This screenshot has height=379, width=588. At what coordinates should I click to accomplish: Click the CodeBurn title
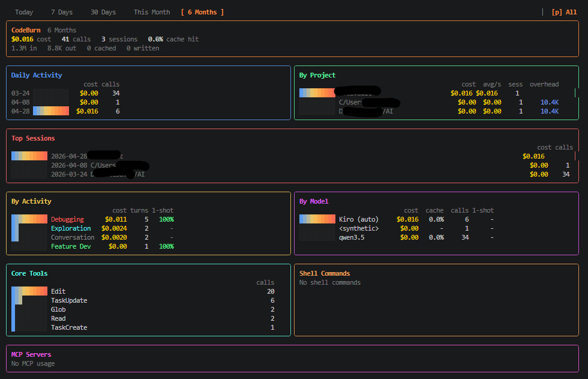26,30
